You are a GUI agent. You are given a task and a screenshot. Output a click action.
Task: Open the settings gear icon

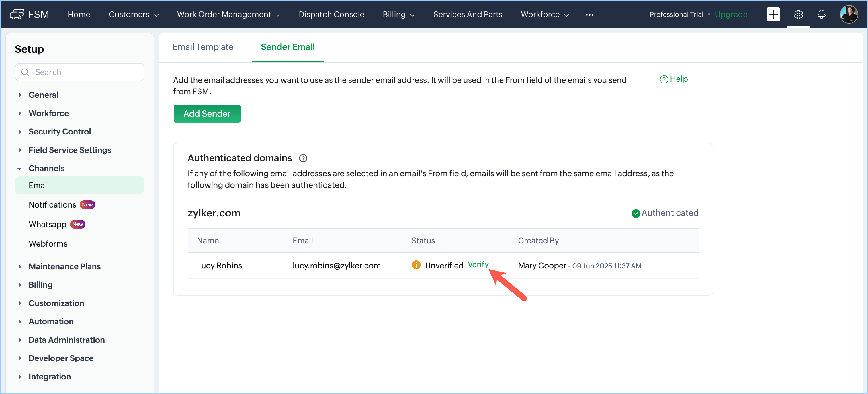(798, 14)
